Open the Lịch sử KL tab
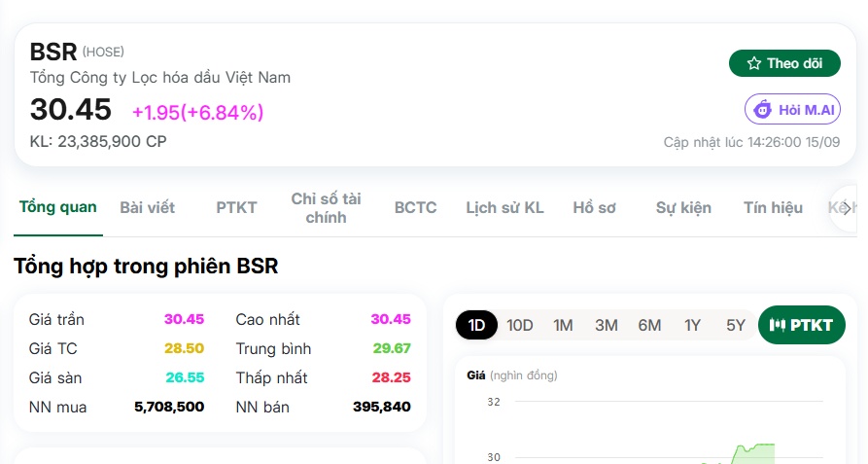Viewport: 868px width, 464px height. coord(504,207)
